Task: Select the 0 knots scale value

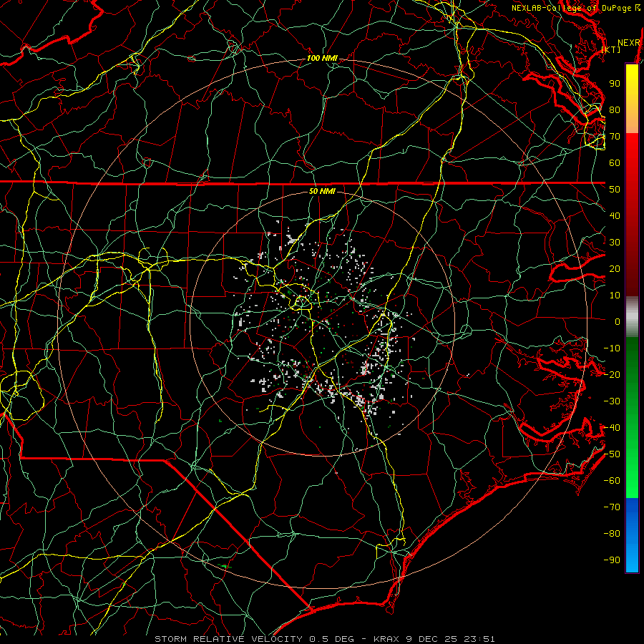Action: (x=618, y=322)
